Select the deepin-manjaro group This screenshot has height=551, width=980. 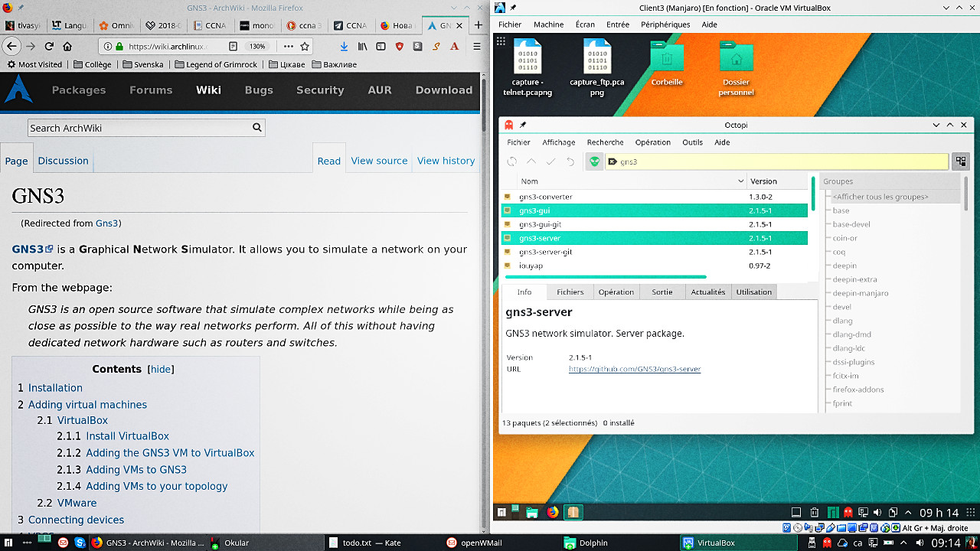861,293
